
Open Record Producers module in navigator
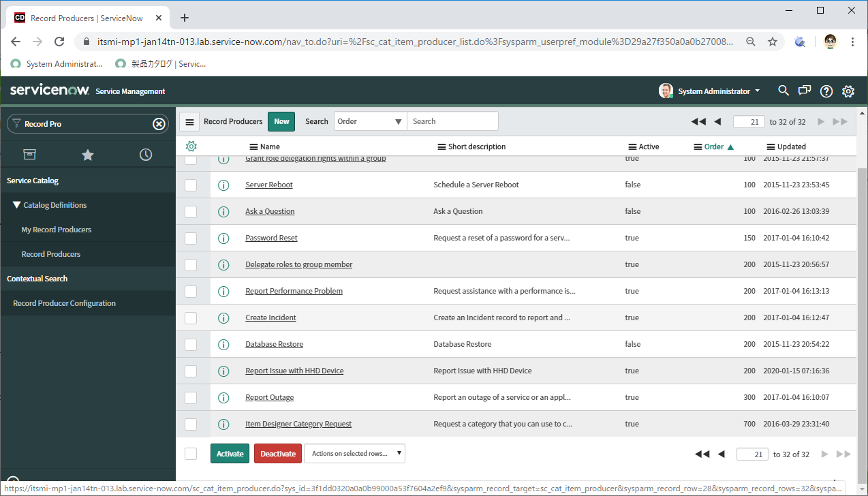51,254
